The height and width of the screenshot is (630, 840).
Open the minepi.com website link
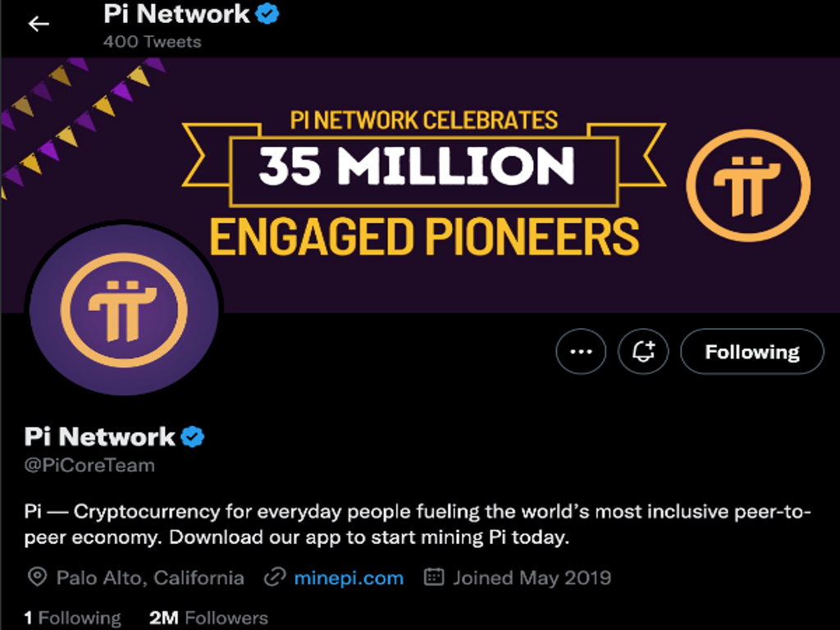click(349, 577)
